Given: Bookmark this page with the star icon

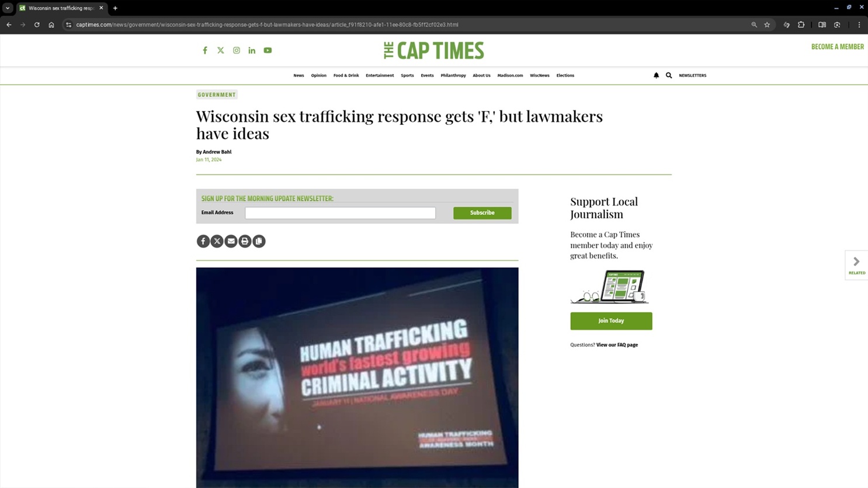Looking at the screenshot, I should [767, 25].
